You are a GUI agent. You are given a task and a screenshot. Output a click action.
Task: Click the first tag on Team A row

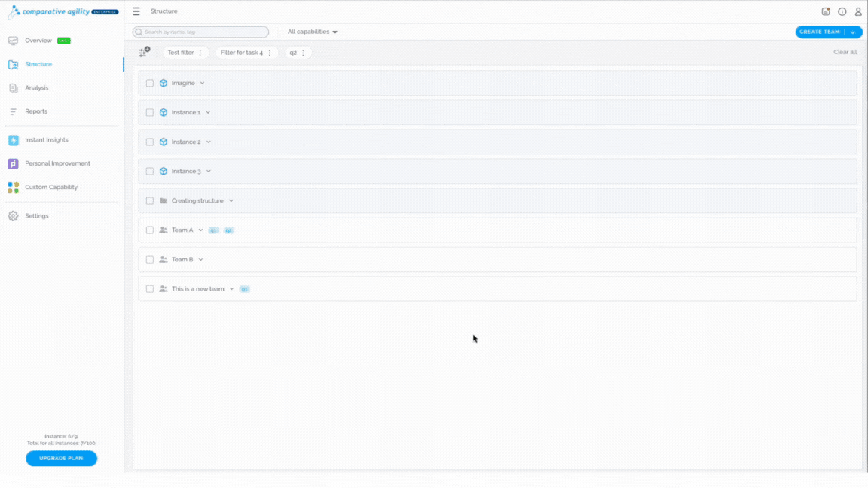click(213, 230)
